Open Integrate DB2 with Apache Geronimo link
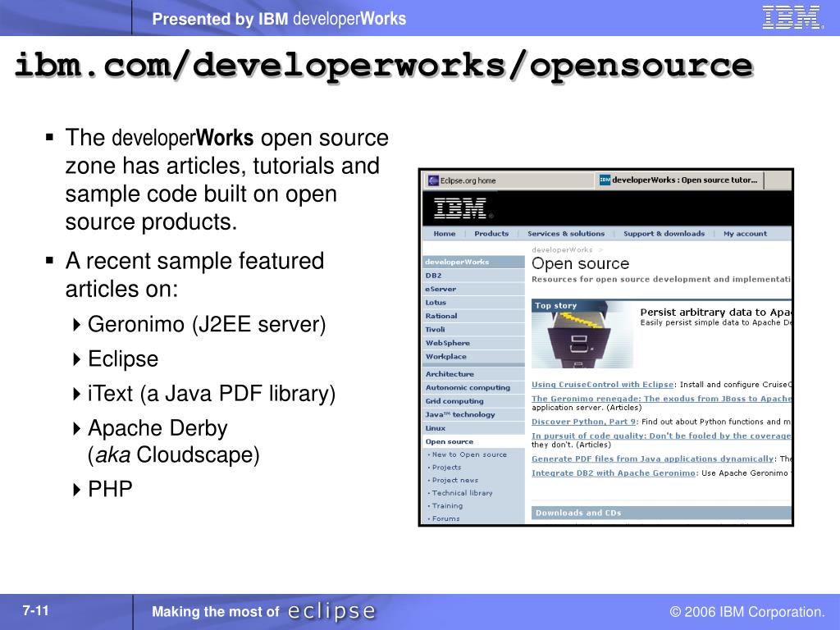Screen dimensions: 840x630 click(614, 473)
